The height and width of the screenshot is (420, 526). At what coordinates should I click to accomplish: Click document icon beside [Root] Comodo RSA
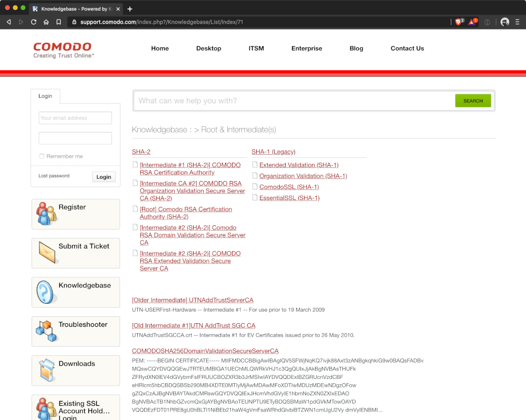135,209
